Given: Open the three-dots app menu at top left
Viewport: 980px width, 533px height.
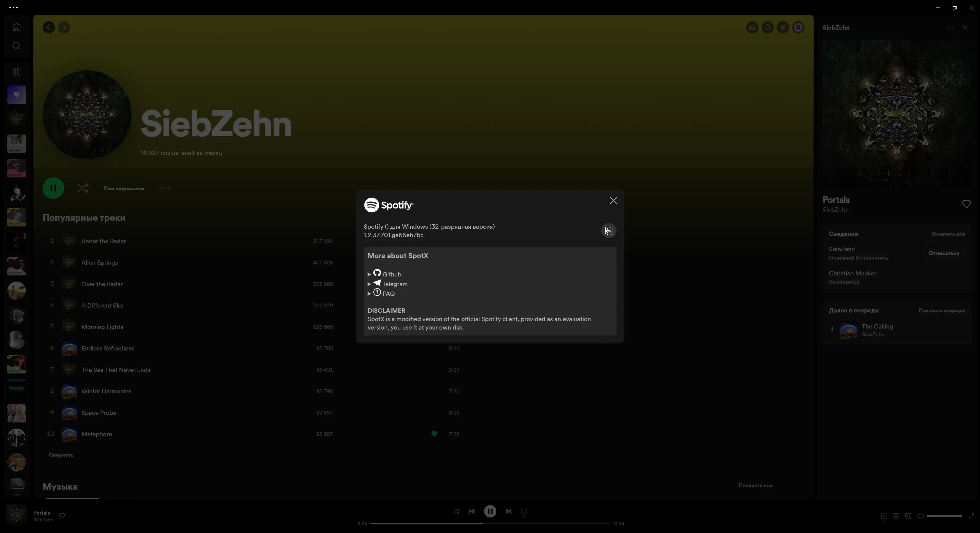Looking at the screenshot, I should [13, 7].
